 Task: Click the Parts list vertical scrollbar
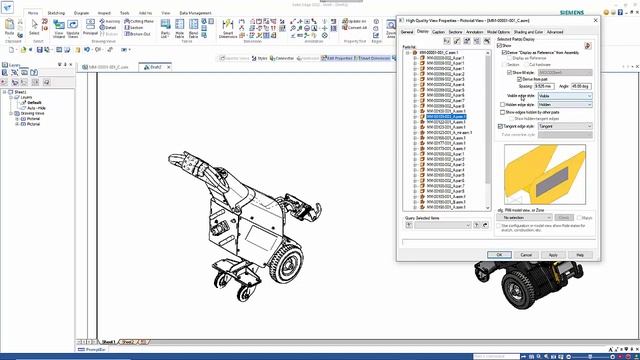coord(488,130)
